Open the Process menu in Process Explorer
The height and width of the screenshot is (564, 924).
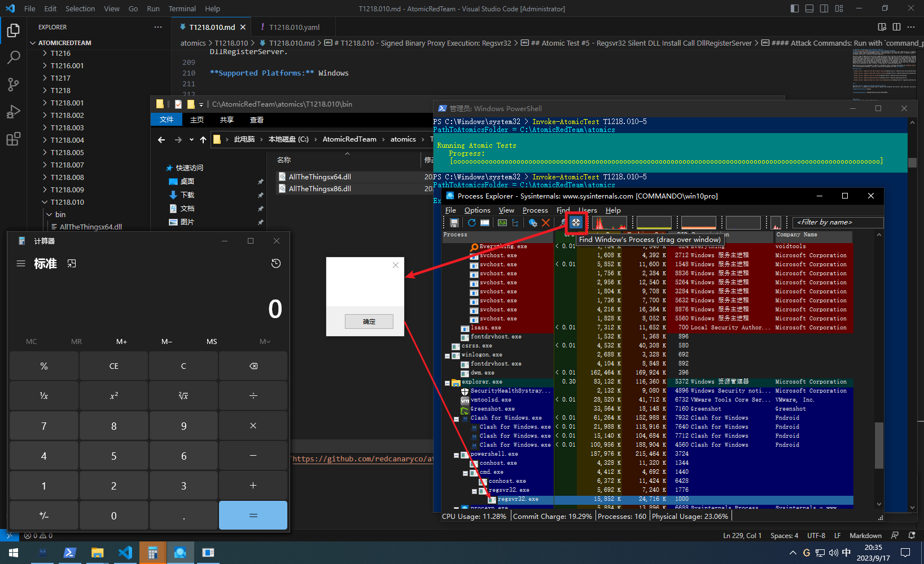pyautogui.click(x=535, y=210)
